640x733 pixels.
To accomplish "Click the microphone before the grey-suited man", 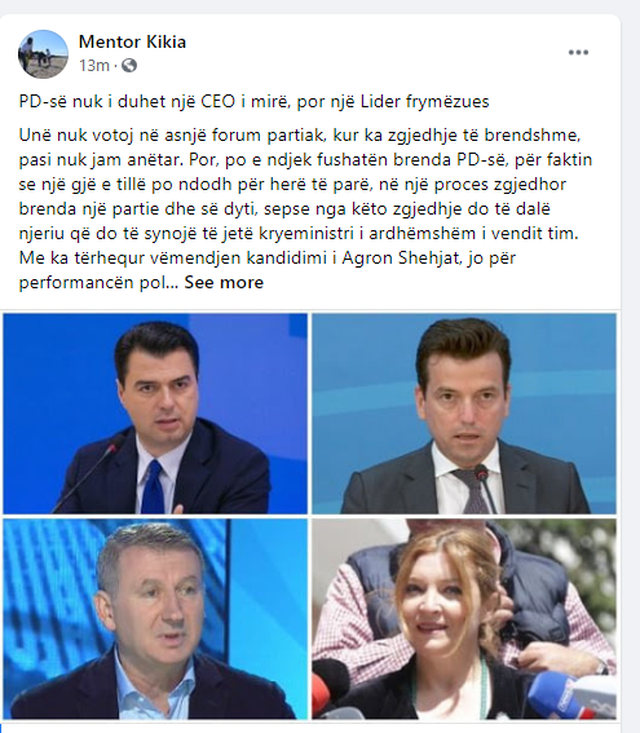I will click(485, 488).
